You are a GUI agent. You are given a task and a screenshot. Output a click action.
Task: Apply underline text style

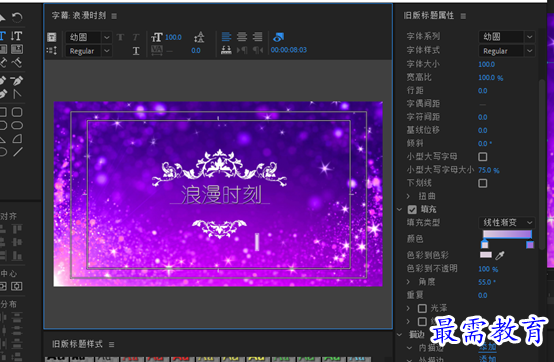point(136,51)
